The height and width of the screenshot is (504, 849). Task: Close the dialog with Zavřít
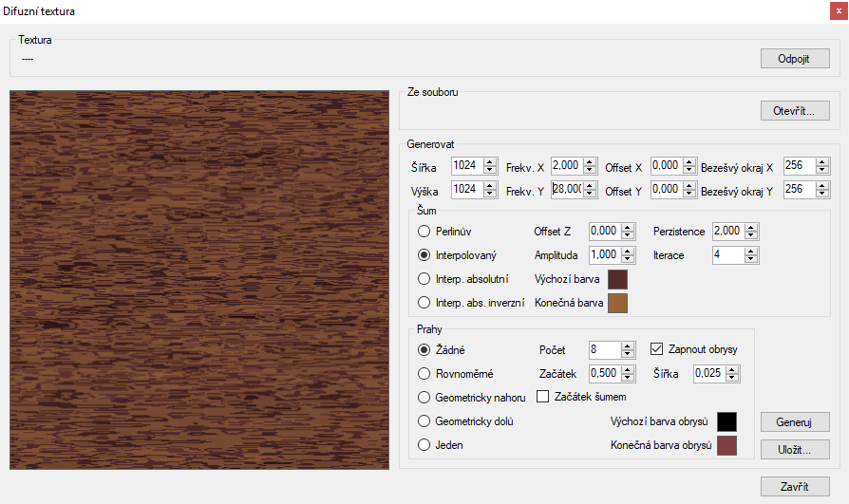pyautogui.click(x=795, y=487)
